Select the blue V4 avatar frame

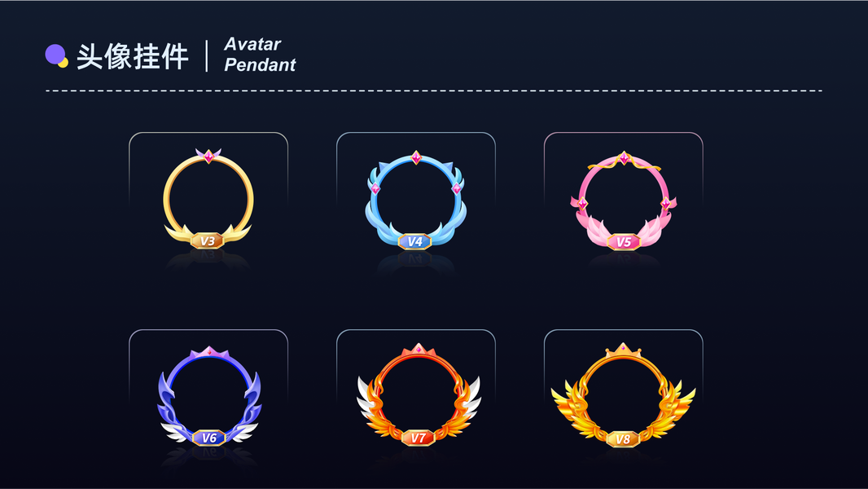coord(416,200)
